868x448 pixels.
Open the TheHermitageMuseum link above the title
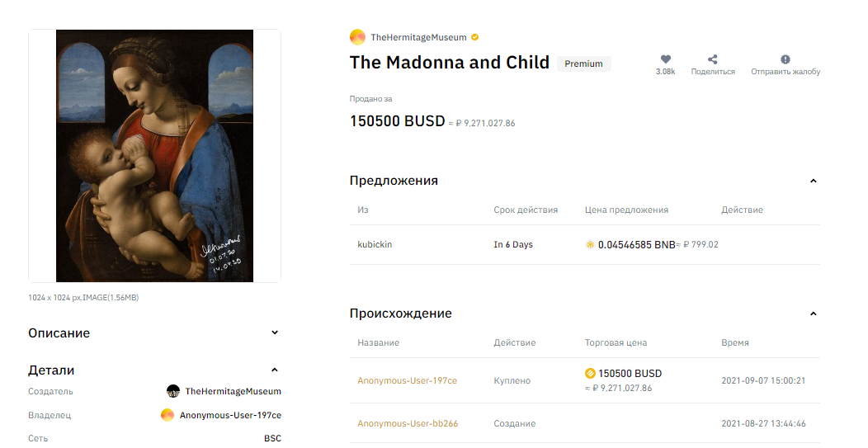pyautogui.click(x=418, y=37)
